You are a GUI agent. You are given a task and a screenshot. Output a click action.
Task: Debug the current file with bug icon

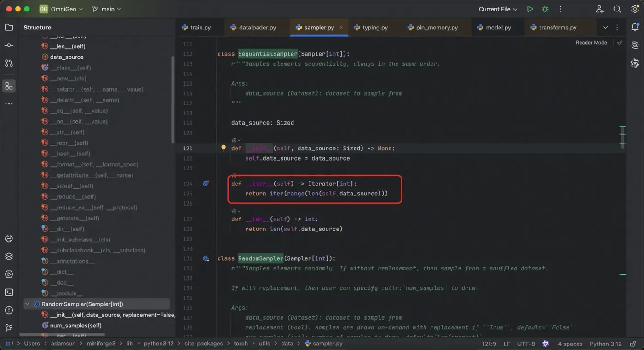pyautogui.click(x=545, y=9)
